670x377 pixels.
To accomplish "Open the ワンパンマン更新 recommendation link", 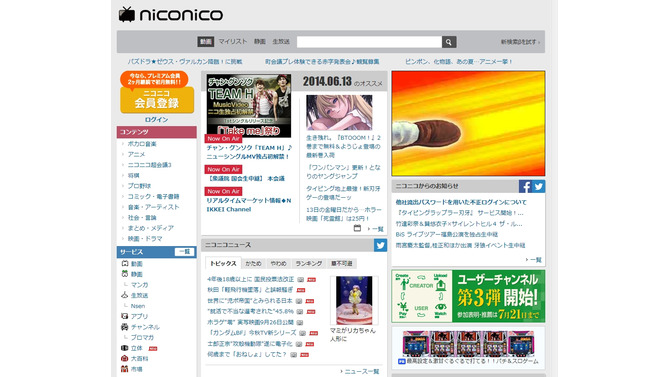I will point(343,172).
